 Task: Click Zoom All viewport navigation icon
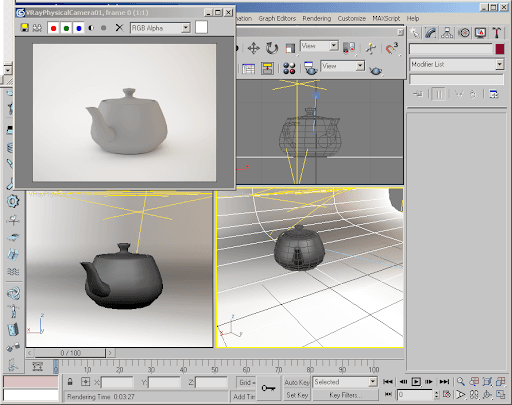tap(474, 382)
